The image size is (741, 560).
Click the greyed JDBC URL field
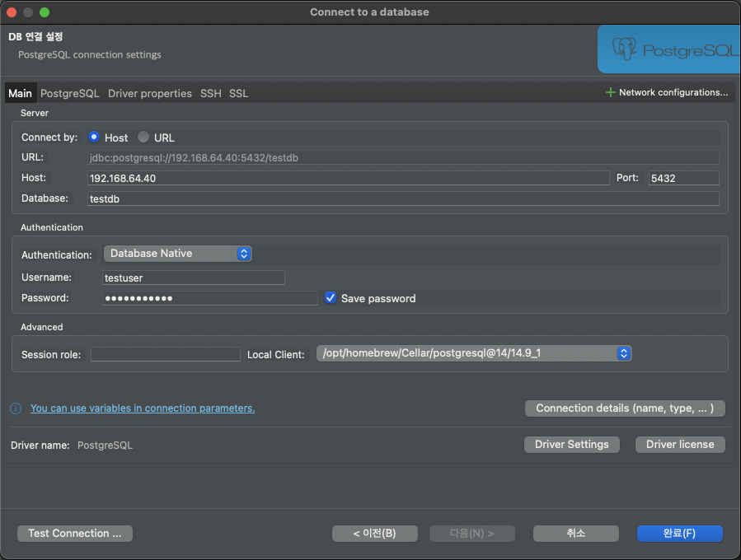click(403, 157)
